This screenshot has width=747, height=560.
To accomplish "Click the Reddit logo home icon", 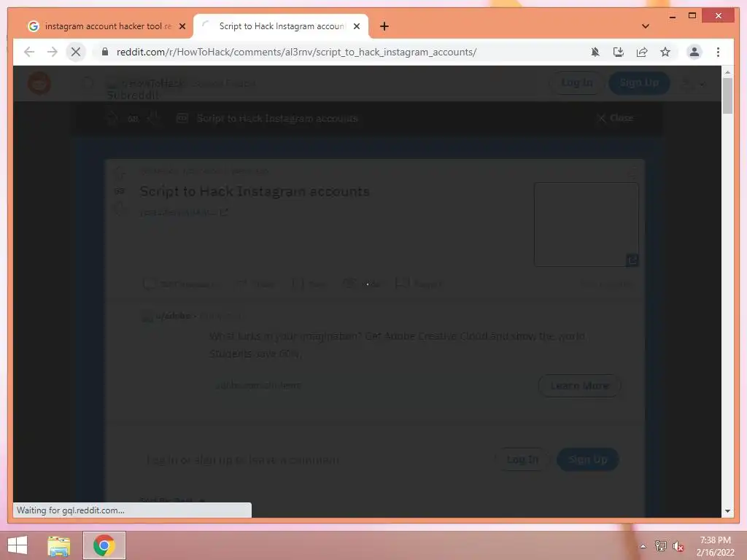I will click(x=39, y=83).
